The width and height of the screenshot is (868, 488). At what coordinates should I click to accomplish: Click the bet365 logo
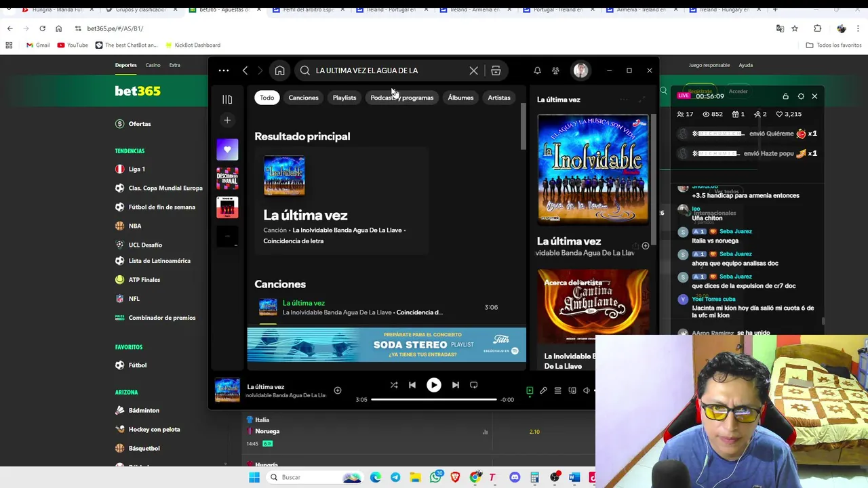click(x=138, y=91)
